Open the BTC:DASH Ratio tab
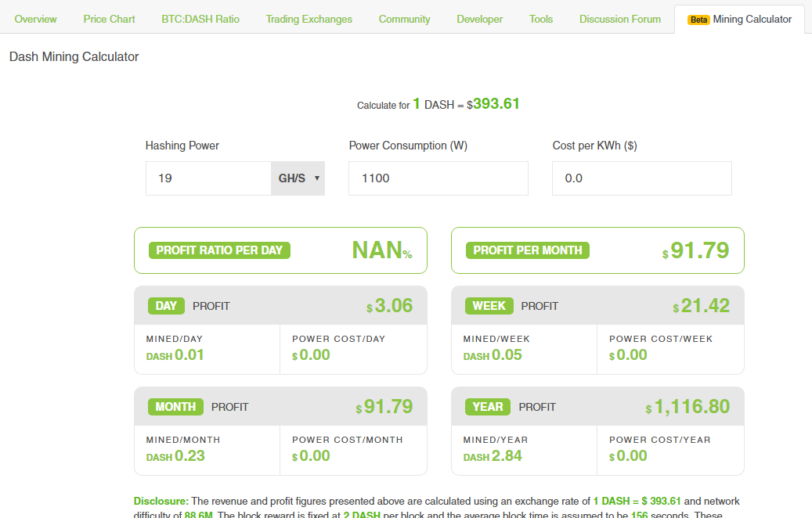Image resolution: width=812 pixels, height=518 pixels. [200, 19]
